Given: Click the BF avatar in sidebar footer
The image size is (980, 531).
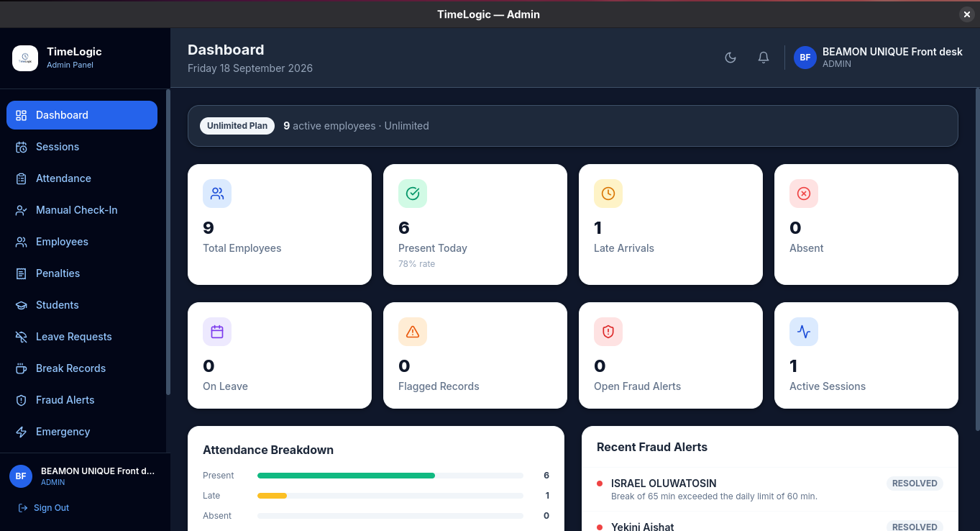Looking at the screenshot, I should click(x=21, y=476).
